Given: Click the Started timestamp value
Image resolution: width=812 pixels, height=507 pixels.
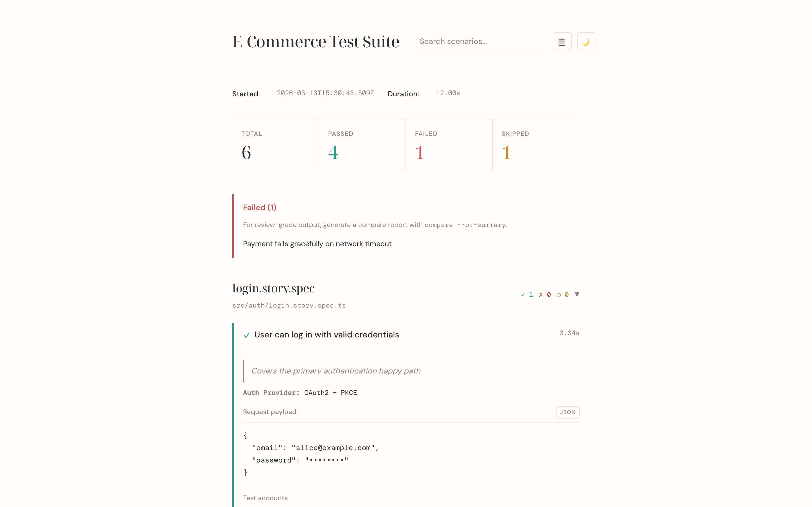Looking at the screenshot, I should 325,93.
